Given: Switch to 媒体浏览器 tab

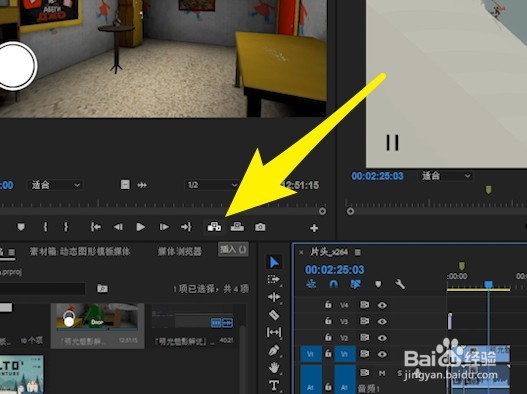Looking at the screenshot, I should 180,251.
